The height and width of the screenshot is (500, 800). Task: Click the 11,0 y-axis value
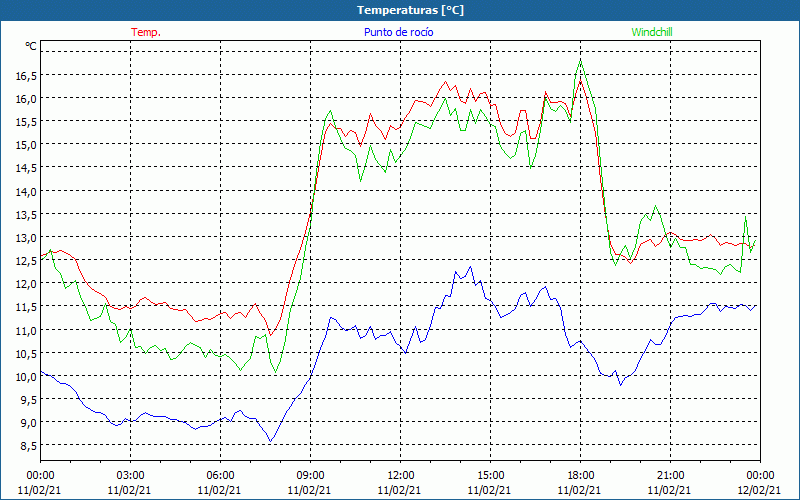point(27,331)
